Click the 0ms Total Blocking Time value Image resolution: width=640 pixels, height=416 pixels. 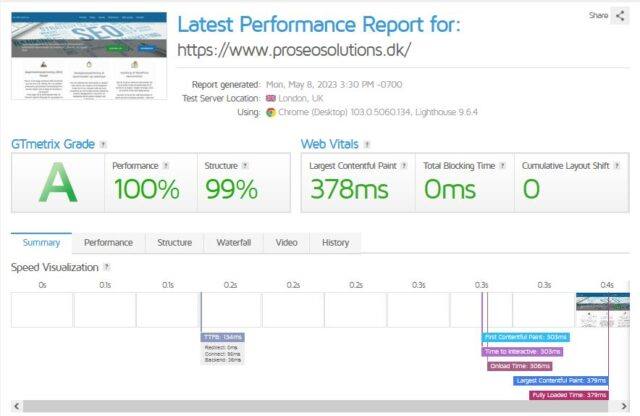450,189
